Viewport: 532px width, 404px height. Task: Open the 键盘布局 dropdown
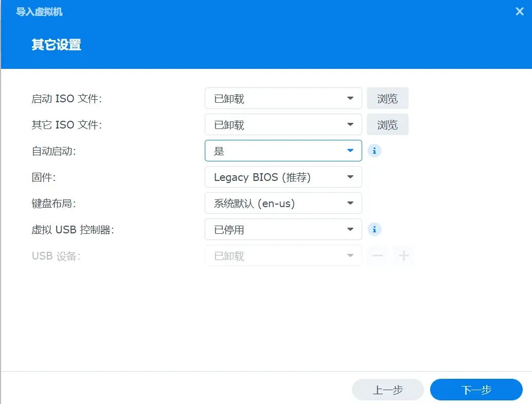click(283, 203)
